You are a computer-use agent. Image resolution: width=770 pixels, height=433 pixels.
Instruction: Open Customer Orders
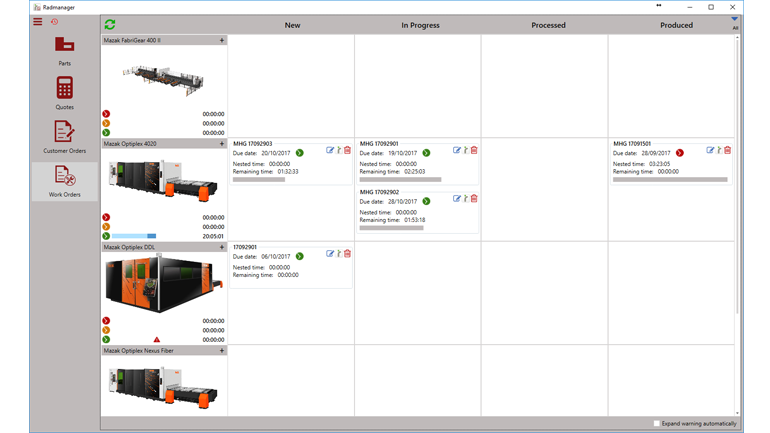[64, 137]
